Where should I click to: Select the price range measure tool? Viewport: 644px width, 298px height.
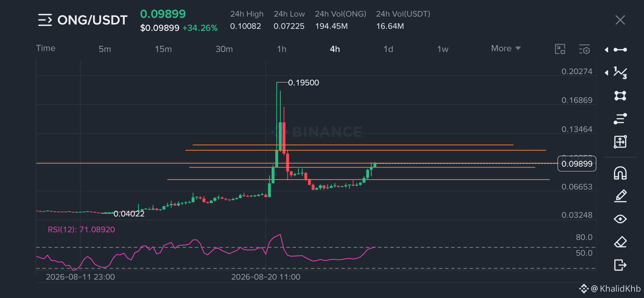click(620, 142)
